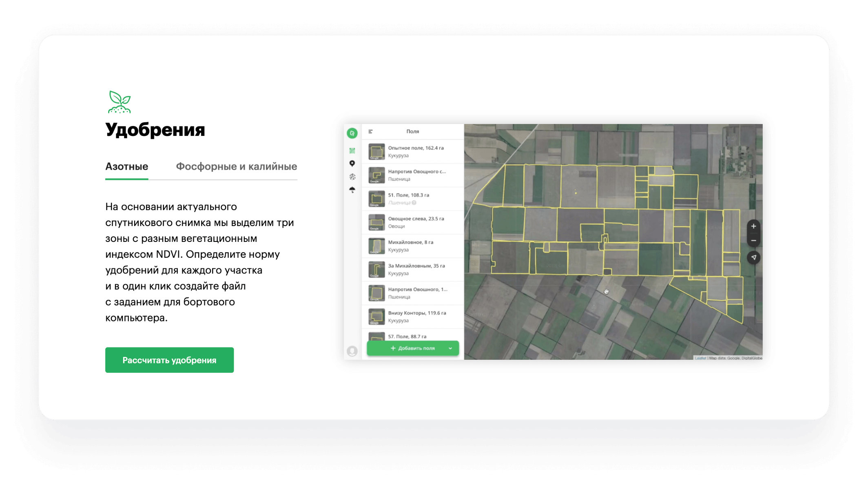Select the fields (NDVI) sidebar icon
Screen dimensions: 868x485
coord(352,150)
